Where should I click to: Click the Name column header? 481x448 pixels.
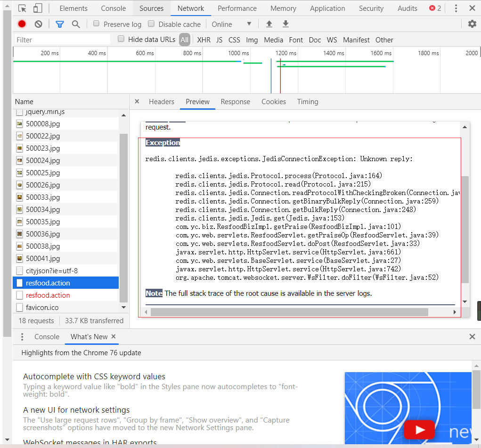[71, 102]
